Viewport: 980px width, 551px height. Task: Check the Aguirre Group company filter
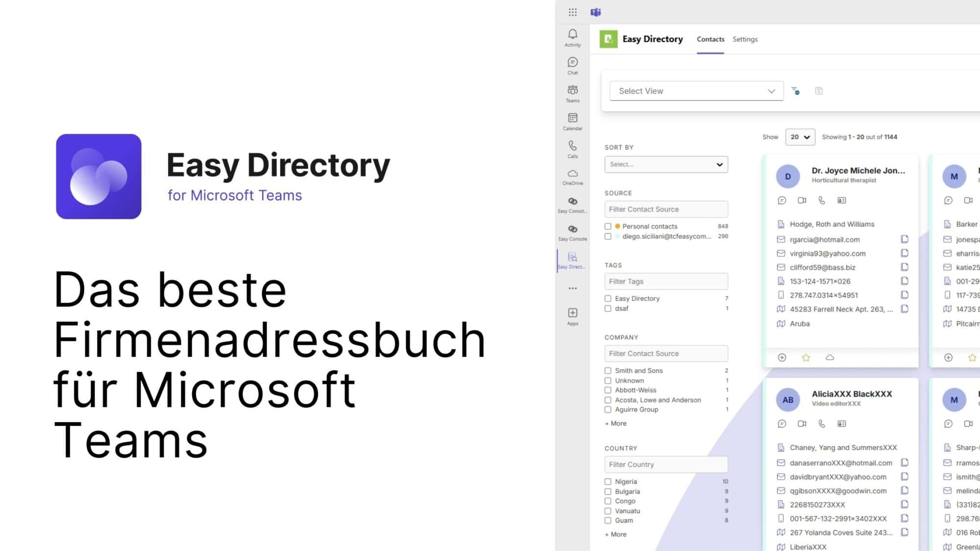pos(608,409)
